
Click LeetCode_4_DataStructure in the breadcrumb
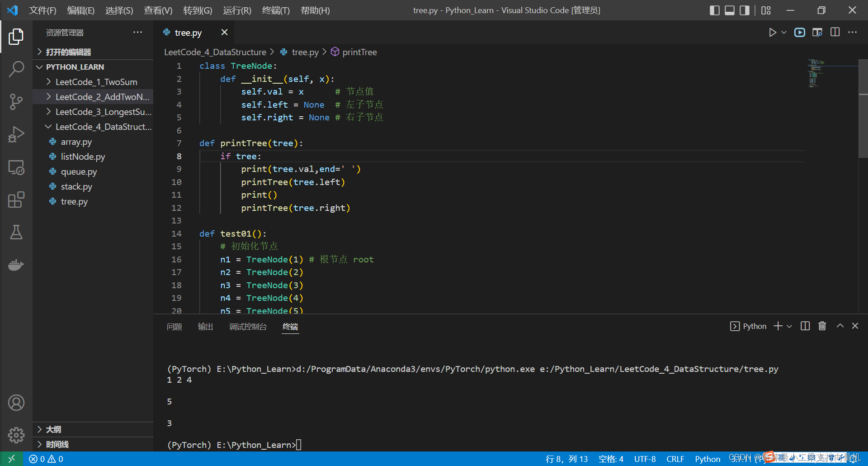click(x=215, y=52)
